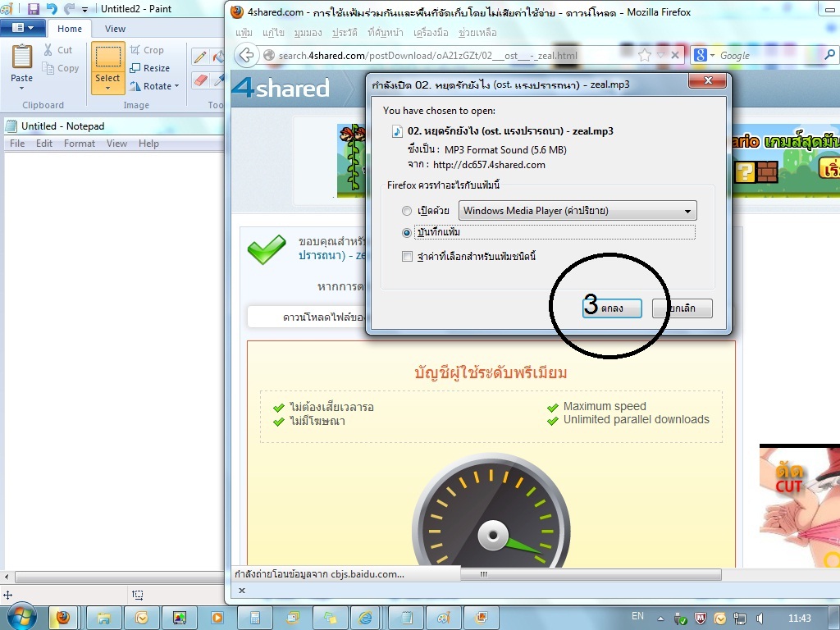The image size is (840, 630).
Task: Open the File menu in Notepad
Action: point(17,144)
